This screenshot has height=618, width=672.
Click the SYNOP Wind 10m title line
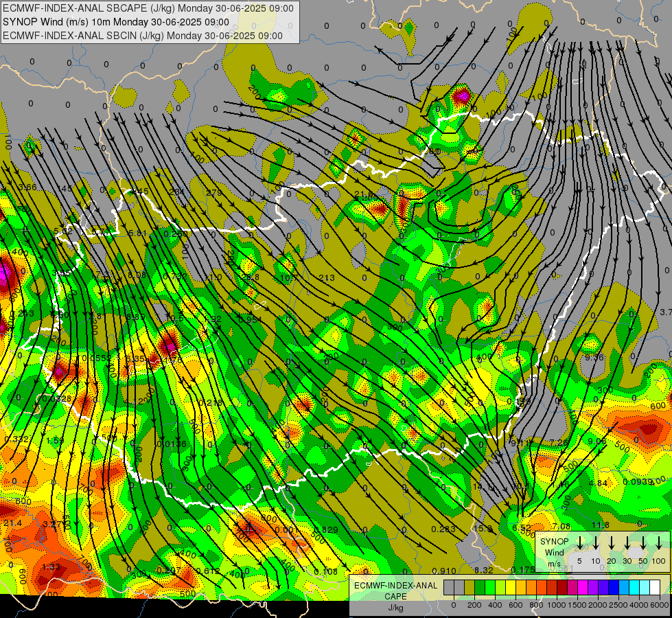point(116,22)
